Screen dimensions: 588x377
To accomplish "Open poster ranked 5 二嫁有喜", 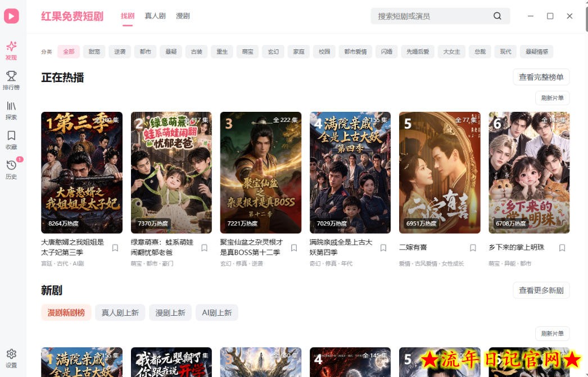I will [x=440, y=172].
